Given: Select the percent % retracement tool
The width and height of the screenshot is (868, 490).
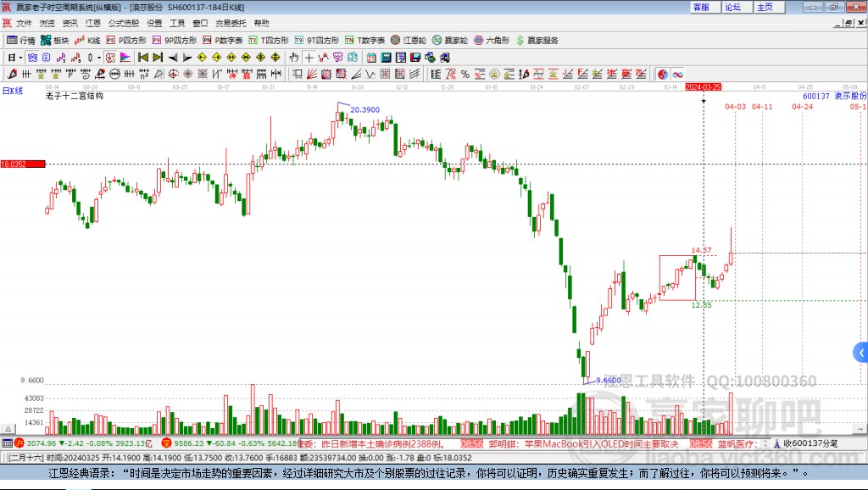Looking at the screenshot, I should [x=465, y=75].
